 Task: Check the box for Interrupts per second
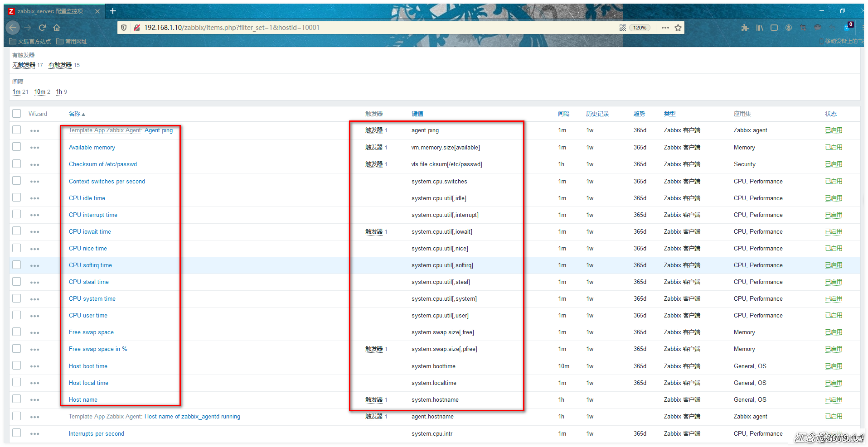[17, 433]
